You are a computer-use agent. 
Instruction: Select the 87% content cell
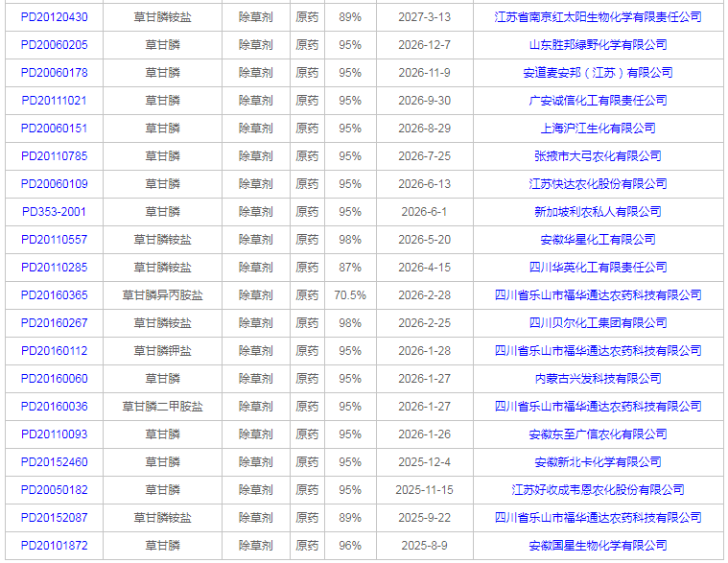click(x=350, y=268)
